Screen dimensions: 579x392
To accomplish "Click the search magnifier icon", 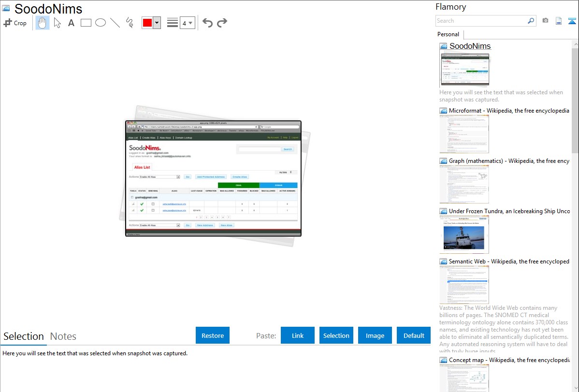I will click(x=531, y=21).
